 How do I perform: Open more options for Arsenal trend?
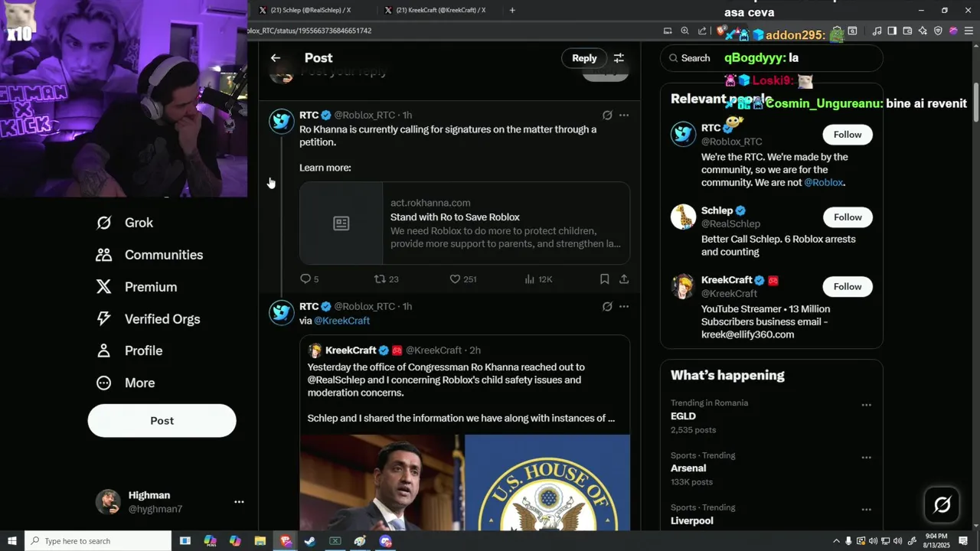(866, 458)
